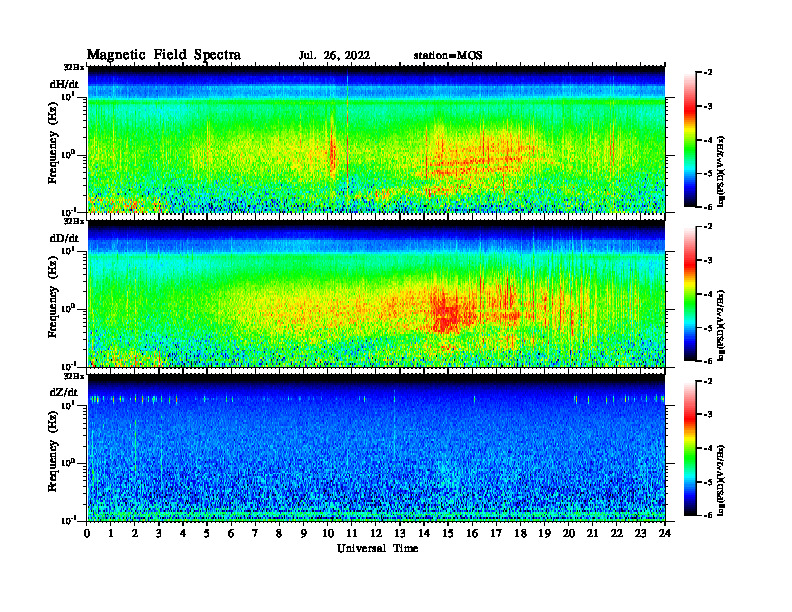Viewport: 792px width, 612px height.
Task: Click the dD/dt spectrogram plot area
Action: click(376, 293)
